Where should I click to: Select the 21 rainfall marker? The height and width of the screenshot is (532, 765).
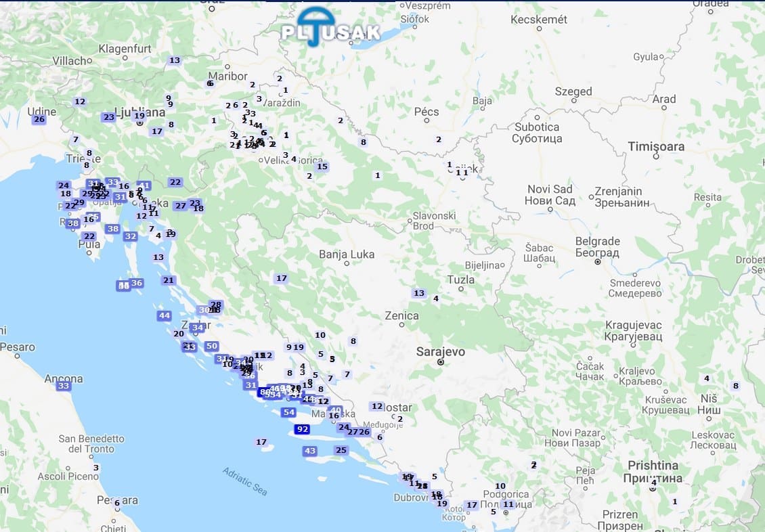[x=169, y=280]
